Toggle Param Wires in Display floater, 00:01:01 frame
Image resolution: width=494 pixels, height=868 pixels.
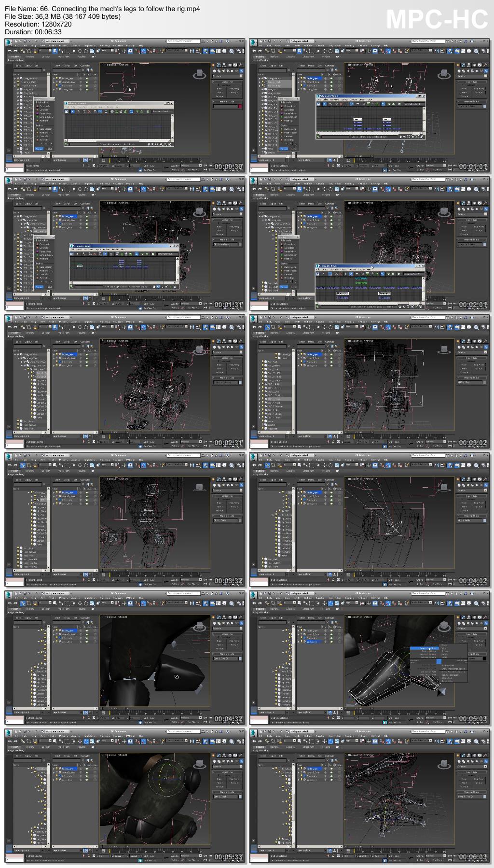[288, 113]
